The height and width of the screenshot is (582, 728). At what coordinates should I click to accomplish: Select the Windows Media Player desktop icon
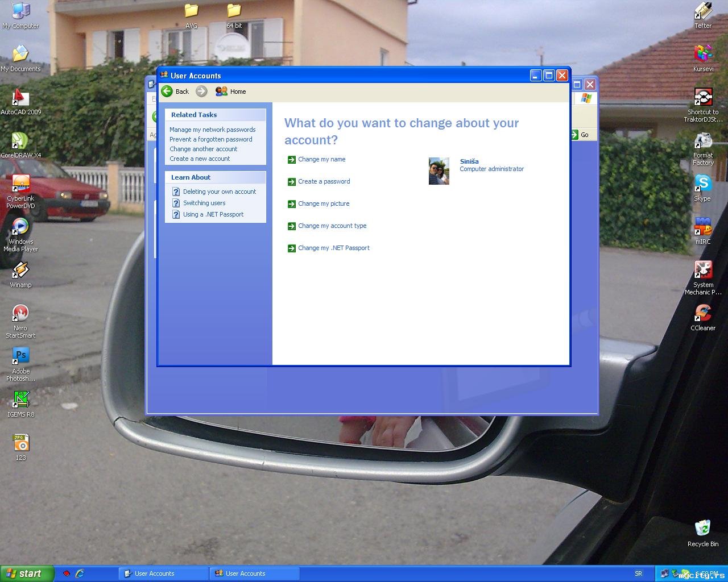pyautogui.click(x=20, y=235)
